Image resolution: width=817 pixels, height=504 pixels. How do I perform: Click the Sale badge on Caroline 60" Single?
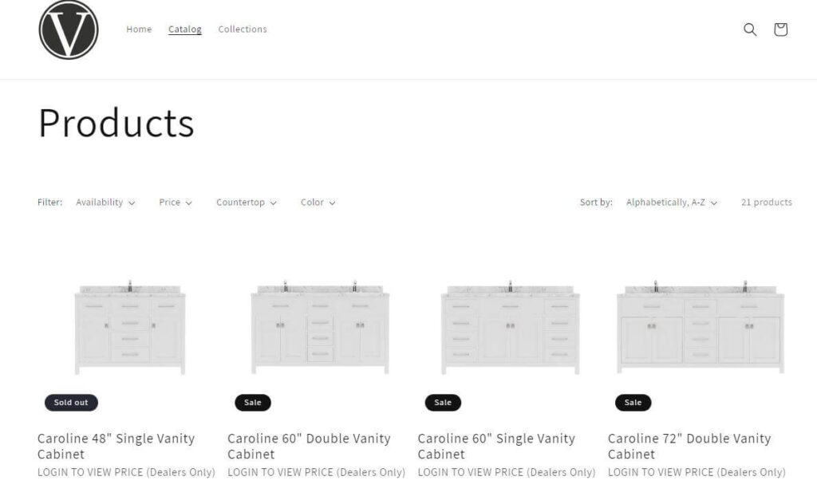point(443,403)
